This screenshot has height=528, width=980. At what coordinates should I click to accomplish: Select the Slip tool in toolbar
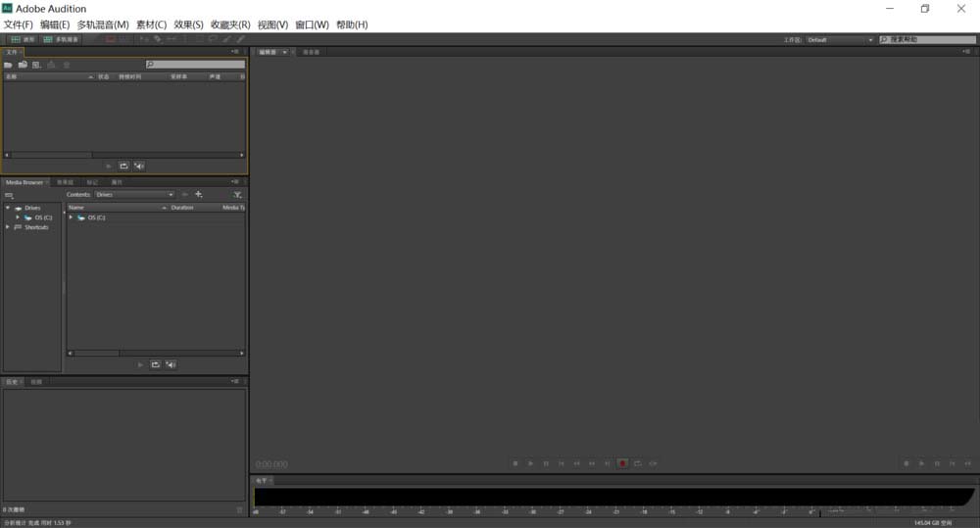[171, 39]
